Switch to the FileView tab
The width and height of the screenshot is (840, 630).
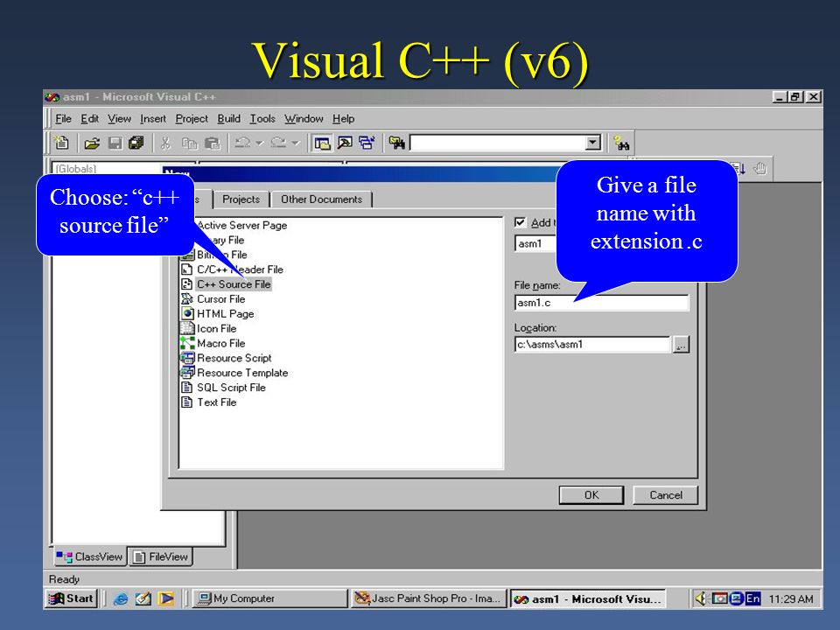(x=161, y=557)
